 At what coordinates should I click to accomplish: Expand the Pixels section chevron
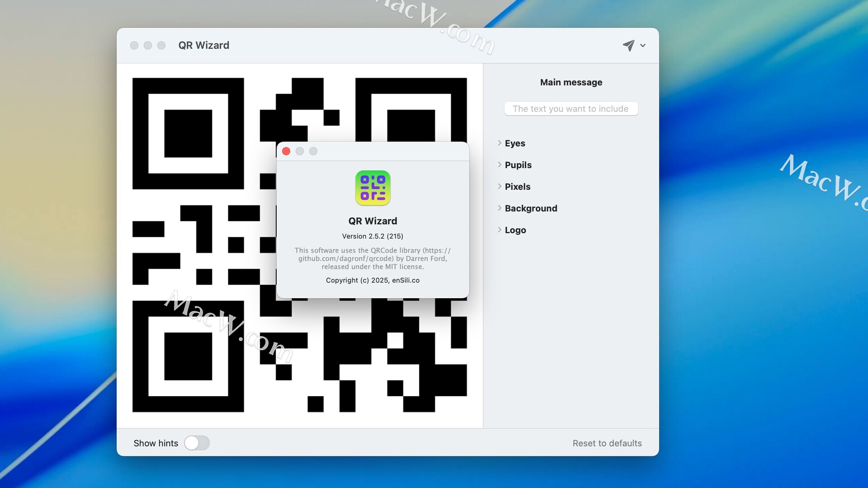(500, 187)
